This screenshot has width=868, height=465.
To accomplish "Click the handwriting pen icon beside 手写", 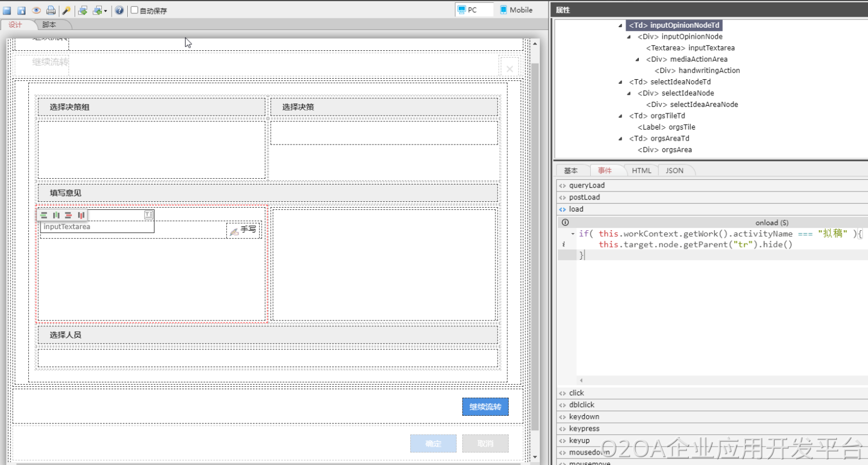I will [234, 231].
